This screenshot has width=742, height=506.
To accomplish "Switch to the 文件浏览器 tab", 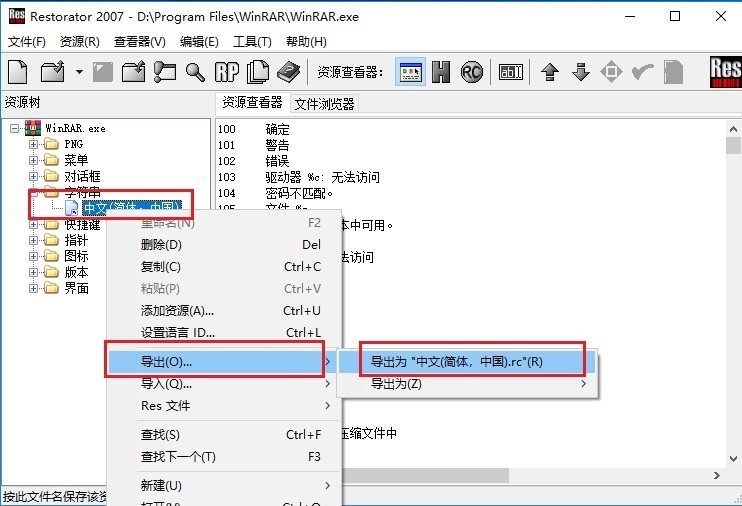I will pyautogui.click(x=324, y=104).
